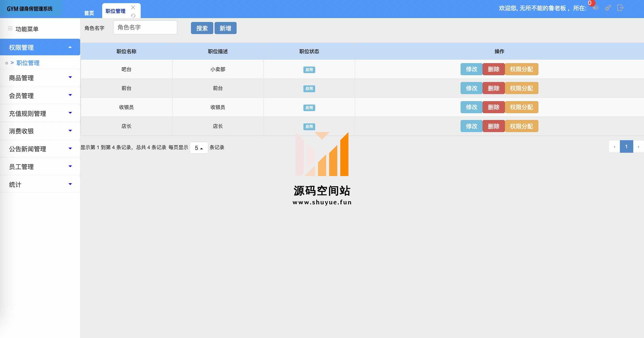Select page 1 in pagination
Image resolution: width=644 pixels, height=338 pixels.
pos(626,146)
